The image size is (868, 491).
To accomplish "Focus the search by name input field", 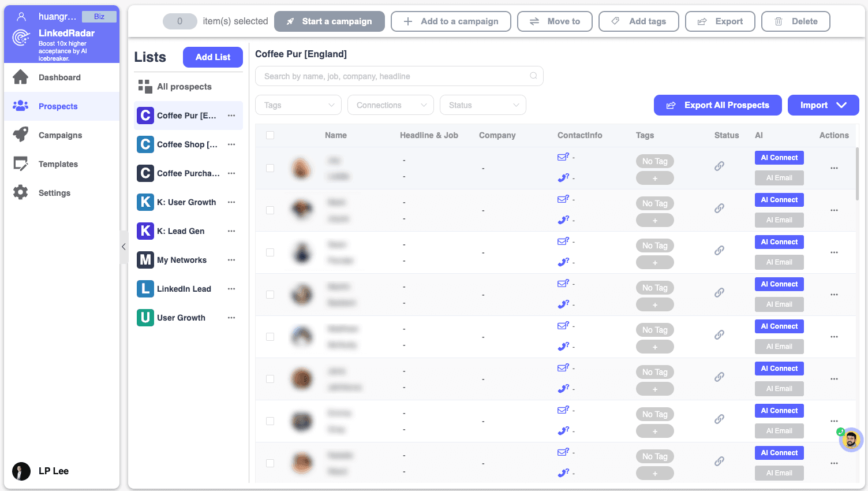I will (399, 76).
